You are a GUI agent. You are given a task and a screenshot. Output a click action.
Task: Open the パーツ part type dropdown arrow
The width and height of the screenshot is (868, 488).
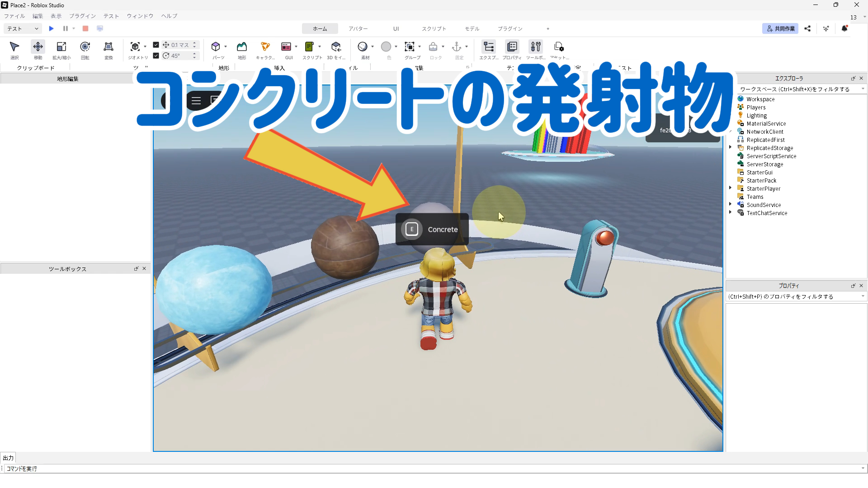tap(226, 47)
